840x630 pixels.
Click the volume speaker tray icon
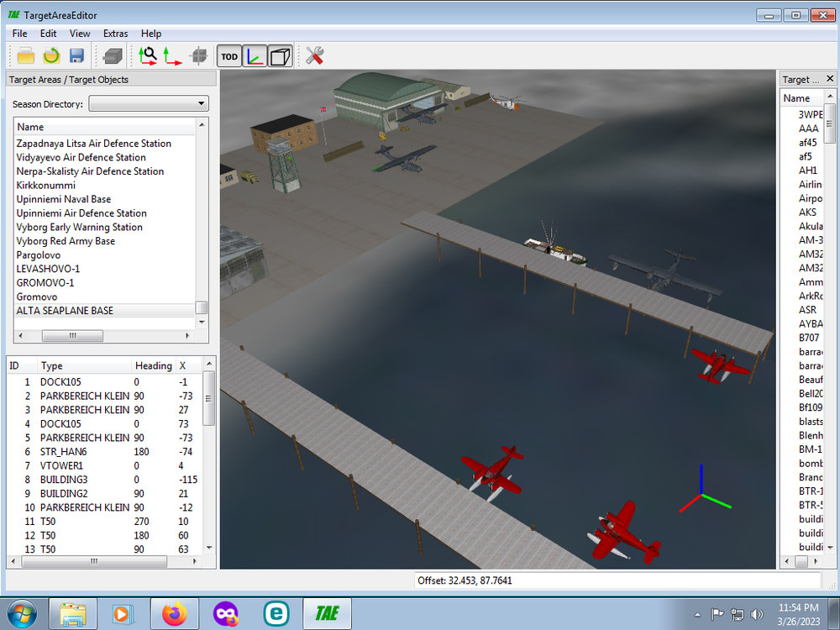pos(757,614)
